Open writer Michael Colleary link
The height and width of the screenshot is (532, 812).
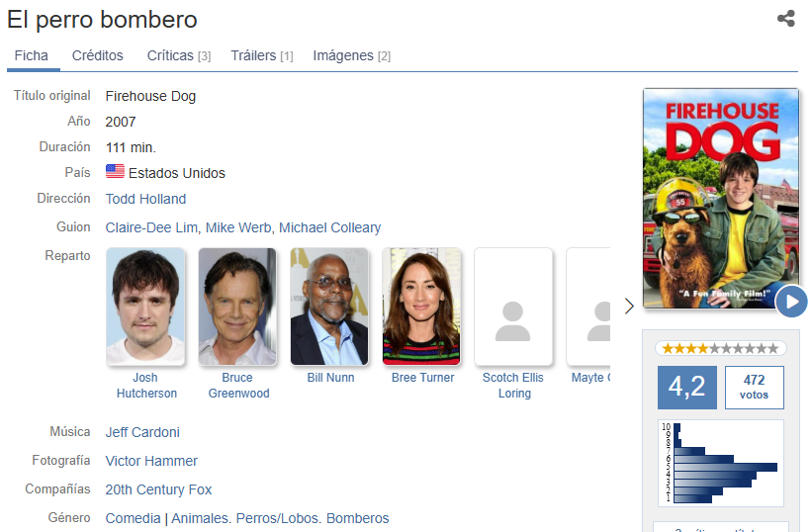pyautogui.click(x=330, y=227)
